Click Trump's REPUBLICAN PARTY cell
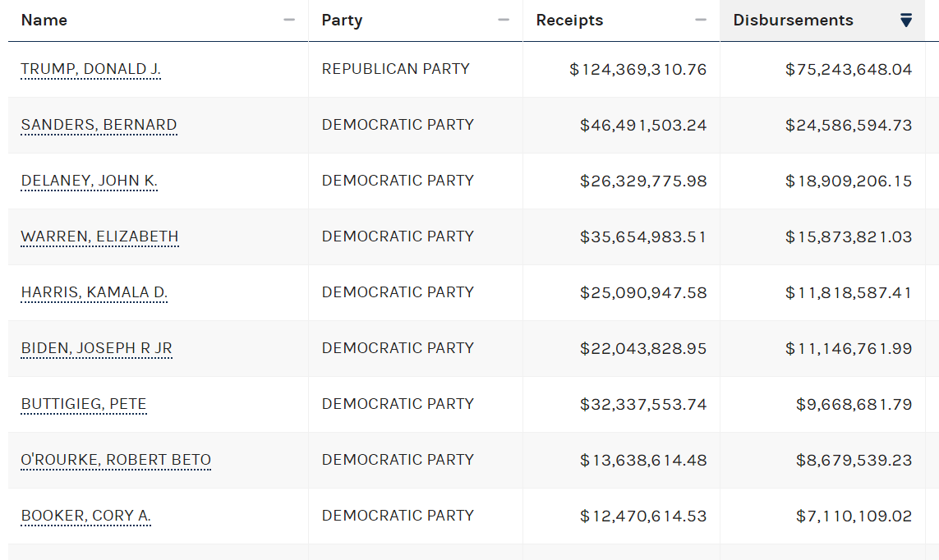939x560 pixels. click(396, 69)
